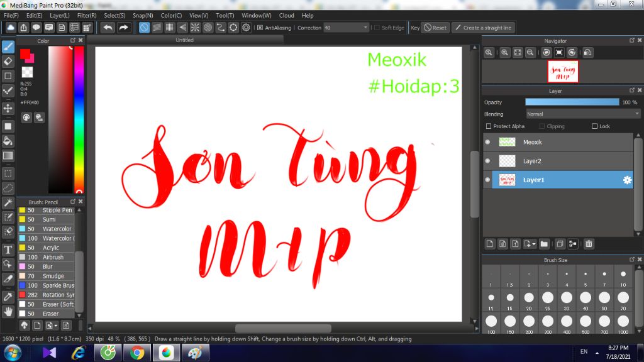Enable crisscross grid snap
The height and width of the screenshot is (362, 644).
click(x=170, y=28)
